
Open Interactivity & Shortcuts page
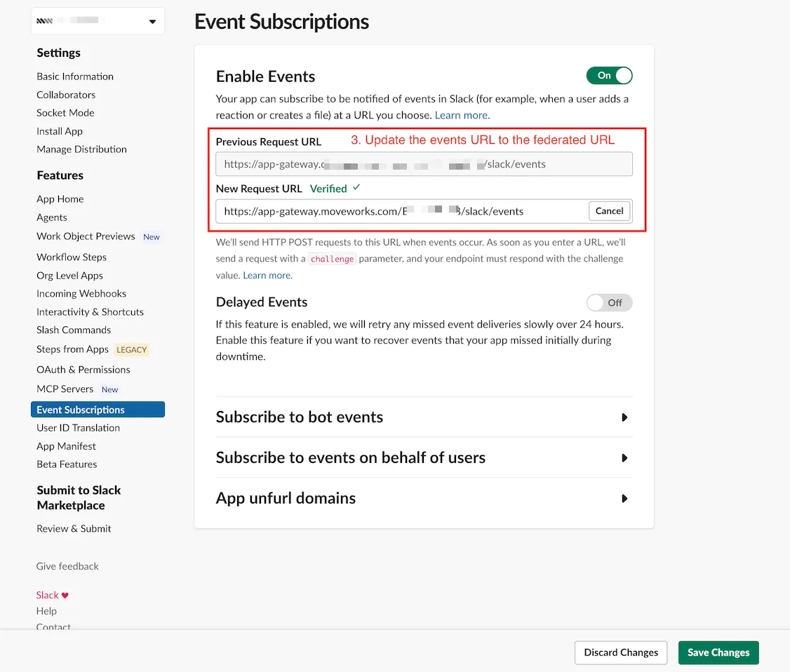(x=91, y=312)
